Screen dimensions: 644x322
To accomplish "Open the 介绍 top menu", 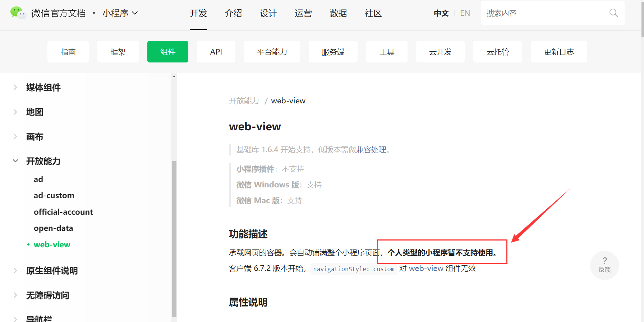I will tap(233, 13).
